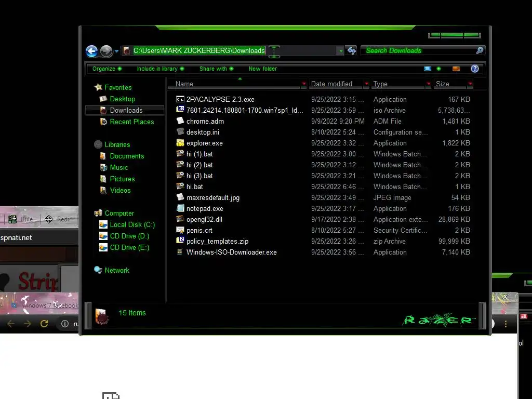
Task: Open background browser three-dot menu
Action: pyautogui.click(x=506, y=324)
